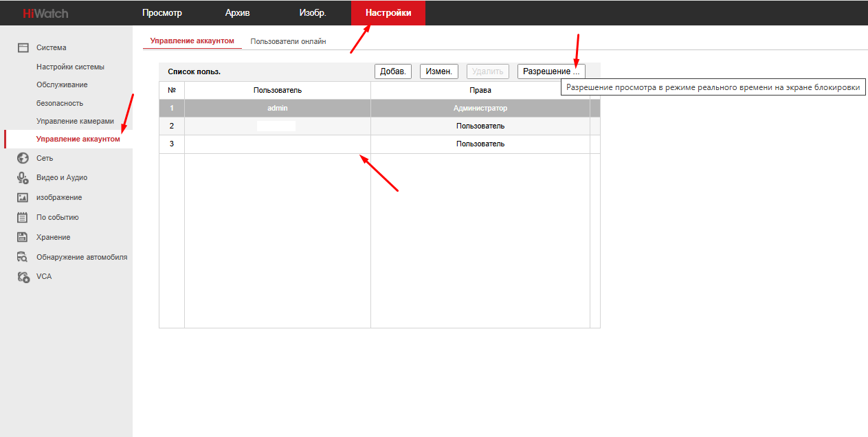
Task: Click the HiWatch logo
Action: [x=45, y=13]
